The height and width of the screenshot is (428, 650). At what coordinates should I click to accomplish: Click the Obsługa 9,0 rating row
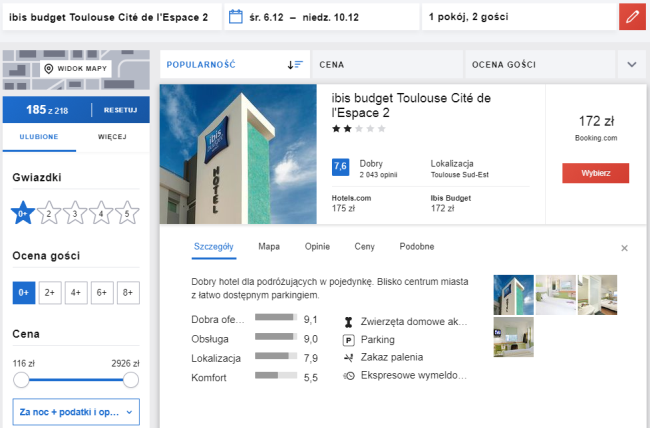pyautogui.click(x=254, y=339)
